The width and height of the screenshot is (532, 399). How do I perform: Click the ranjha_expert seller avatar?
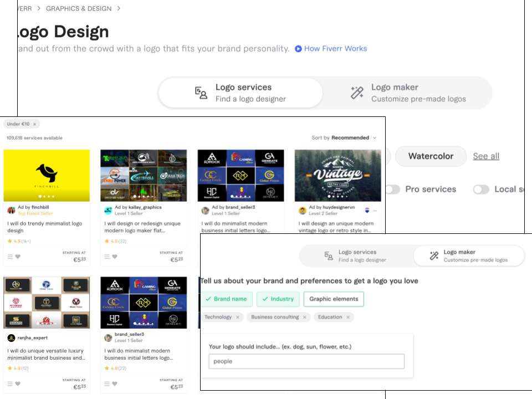pyautogui.click(x=11, y=338)
